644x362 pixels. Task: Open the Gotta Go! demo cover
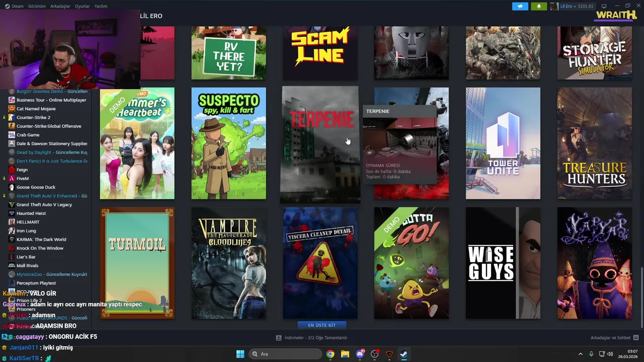(412, 263)
